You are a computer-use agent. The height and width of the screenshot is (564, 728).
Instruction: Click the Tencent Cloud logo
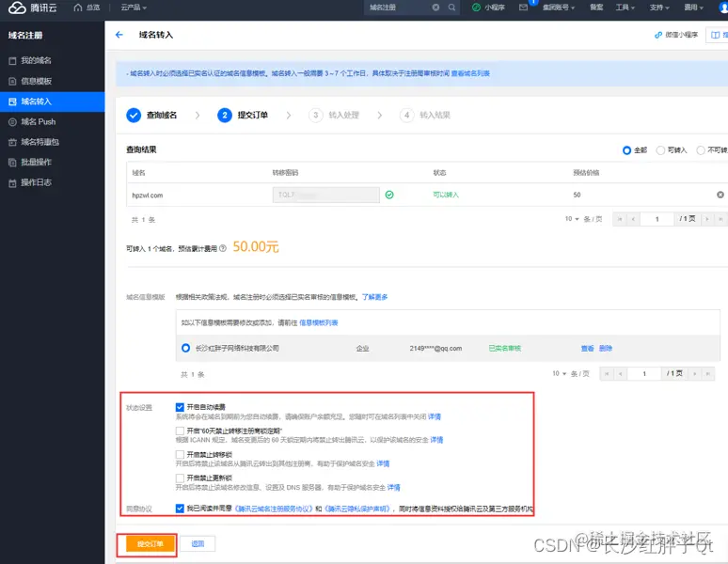click(x=33, y=8)
